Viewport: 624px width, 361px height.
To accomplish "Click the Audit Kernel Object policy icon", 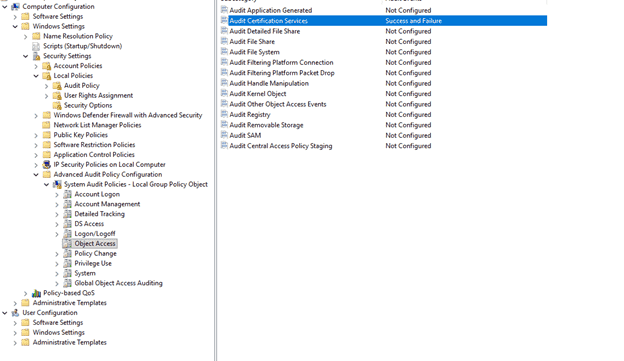I will pyautogui.click(x=224, y=94).
